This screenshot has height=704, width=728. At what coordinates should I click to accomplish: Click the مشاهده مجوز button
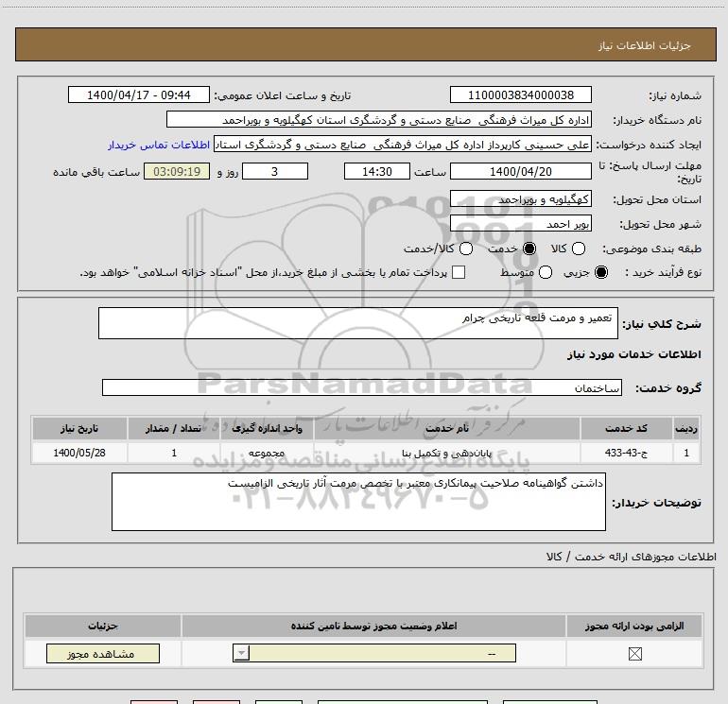point(103,653)
